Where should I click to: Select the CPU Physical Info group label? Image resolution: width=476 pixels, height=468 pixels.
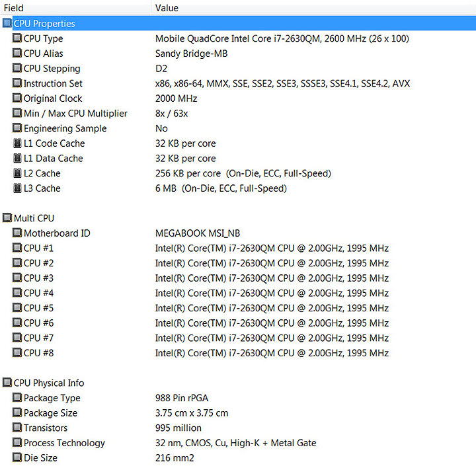coord(49,383)
